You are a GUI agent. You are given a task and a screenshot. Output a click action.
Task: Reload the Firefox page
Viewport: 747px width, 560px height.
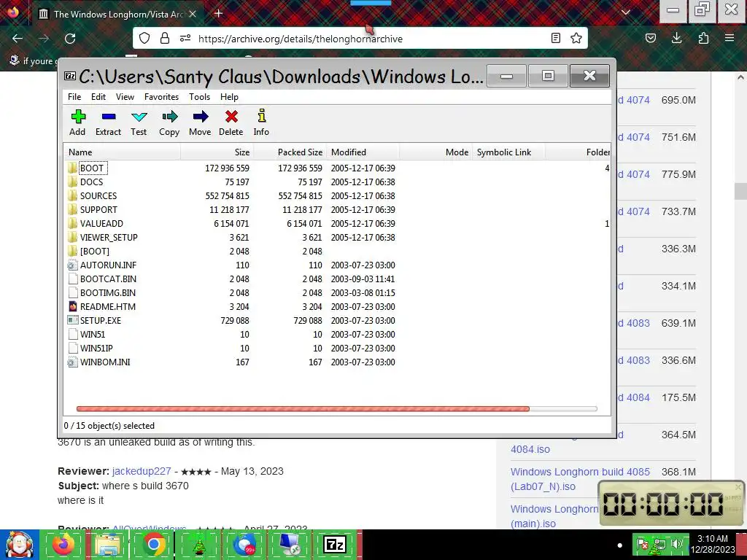click(70, 39)
